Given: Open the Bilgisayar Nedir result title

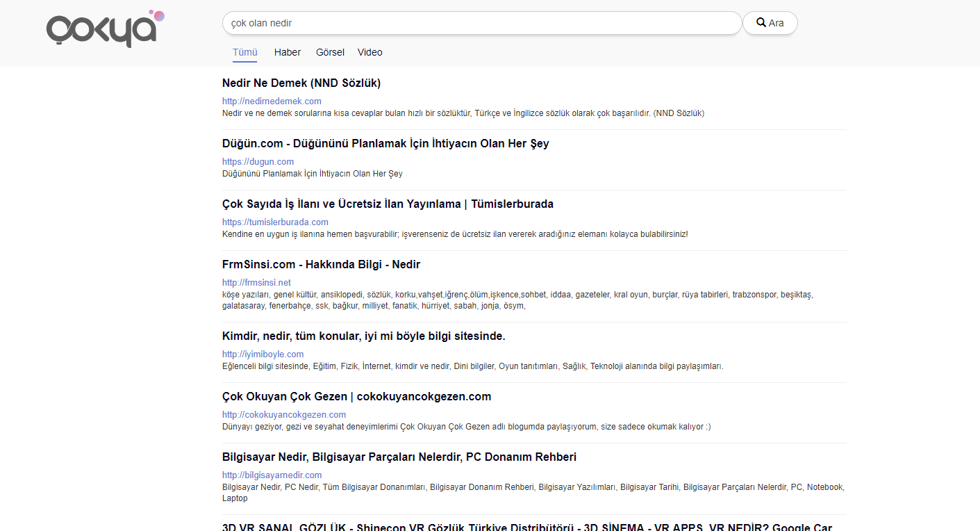Looking at the screenshot, I should (399, 457).
